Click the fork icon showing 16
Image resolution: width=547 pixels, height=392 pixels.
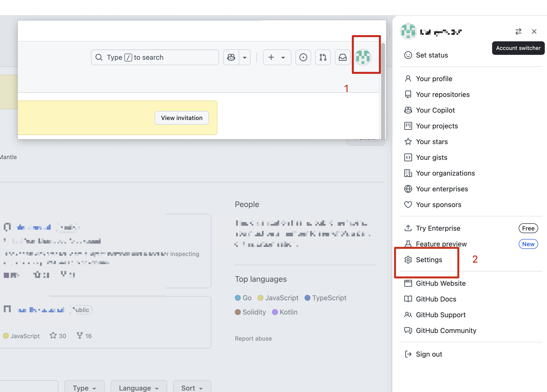pyautogui.click(x=80, y=335)
